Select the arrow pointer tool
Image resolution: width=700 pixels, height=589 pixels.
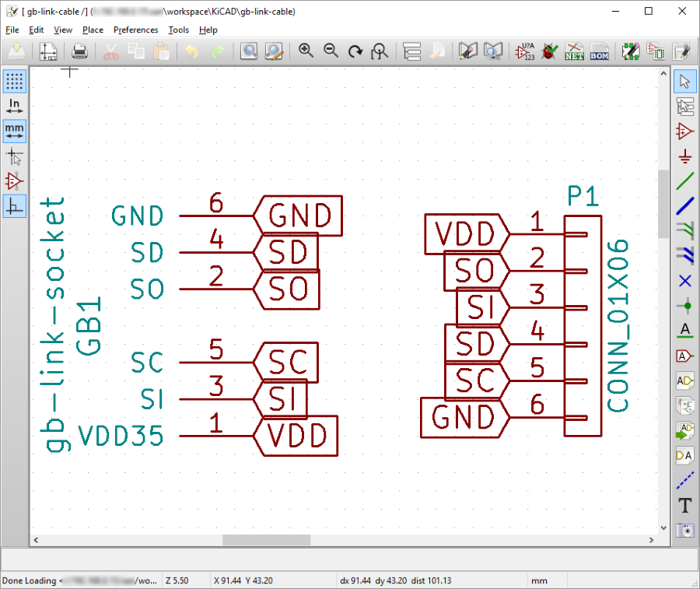[x=684, y=81]
